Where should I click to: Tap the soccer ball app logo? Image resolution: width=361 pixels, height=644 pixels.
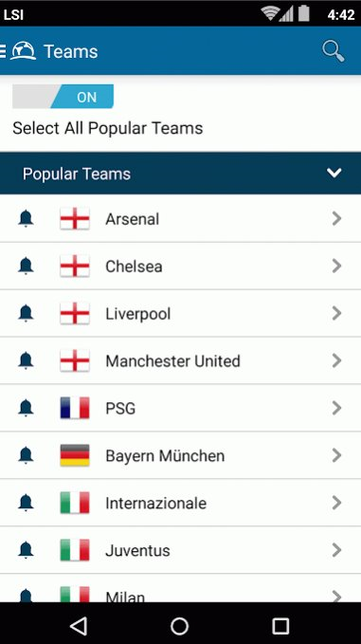tap(23, 51)
